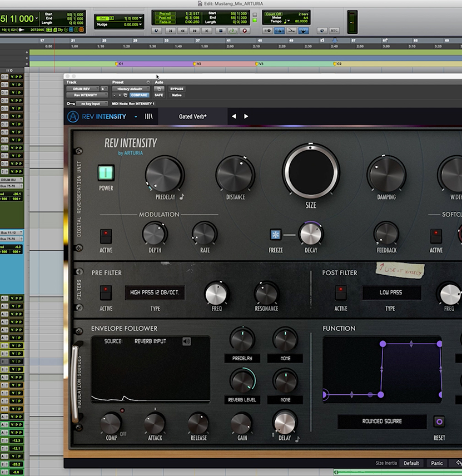Go to previous preset arrow
This screenshot has width=462, height=476.
pos(234,116)
